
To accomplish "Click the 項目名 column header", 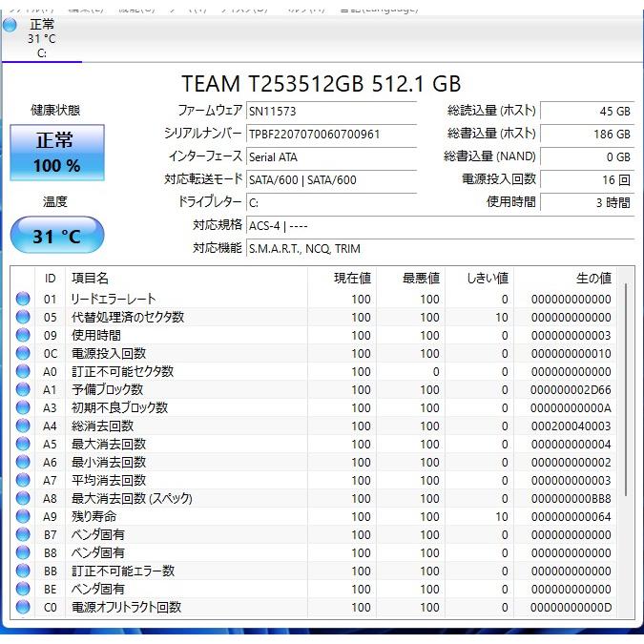I will [186, 279].
